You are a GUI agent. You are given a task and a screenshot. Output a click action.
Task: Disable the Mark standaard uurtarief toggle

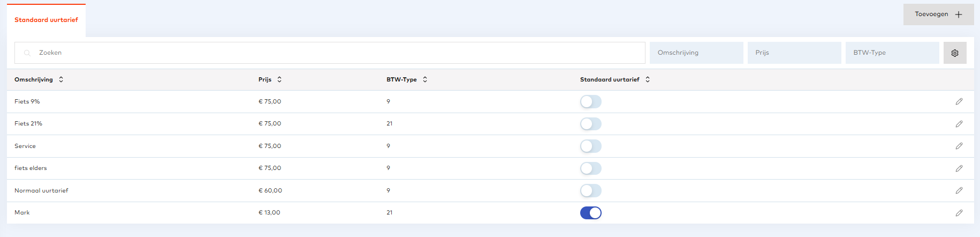click(x=591, y=213)
